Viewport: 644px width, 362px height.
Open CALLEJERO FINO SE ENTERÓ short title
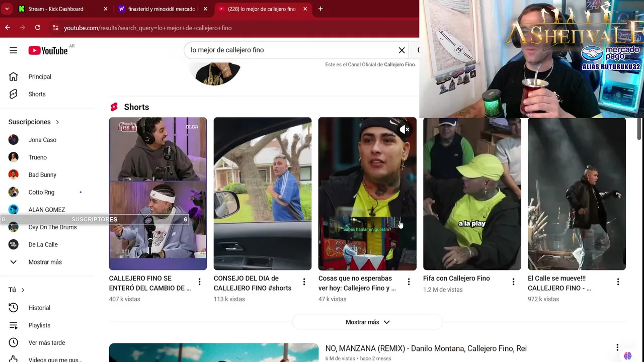coord(150,283)
